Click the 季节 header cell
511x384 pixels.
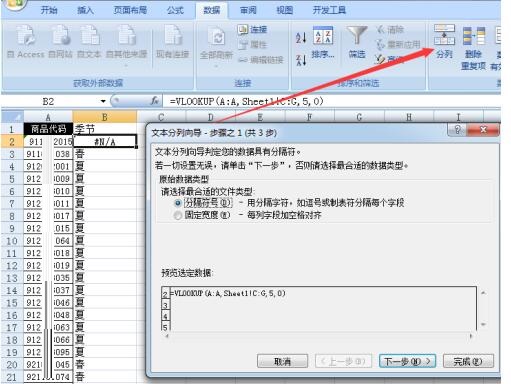pos(105,129)
